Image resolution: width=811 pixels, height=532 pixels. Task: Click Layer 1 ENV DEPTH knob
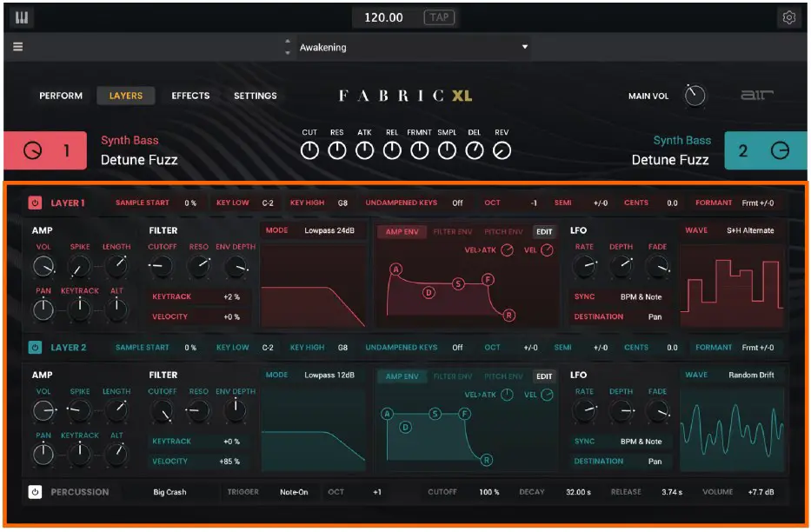pyautogui.click(x=236, y=266)
